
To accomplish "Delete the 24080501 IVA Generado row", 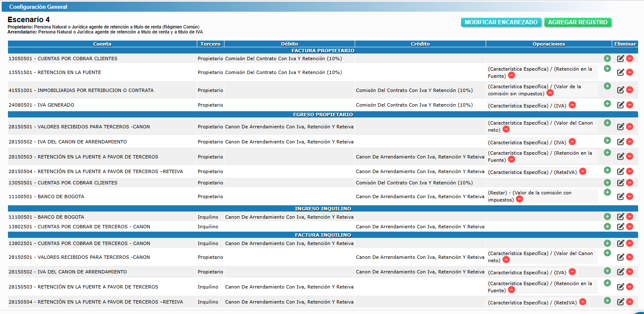I will pos(629,105).
